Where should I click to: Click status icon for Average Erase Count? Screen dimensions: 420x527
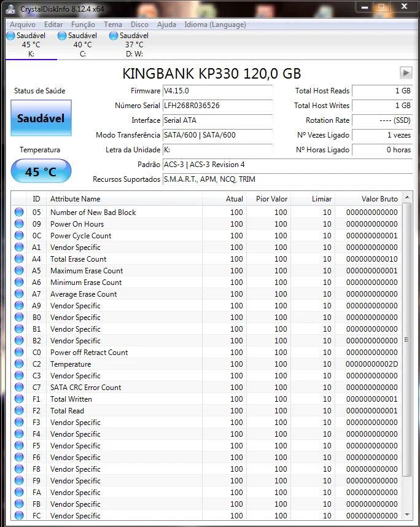19,294
